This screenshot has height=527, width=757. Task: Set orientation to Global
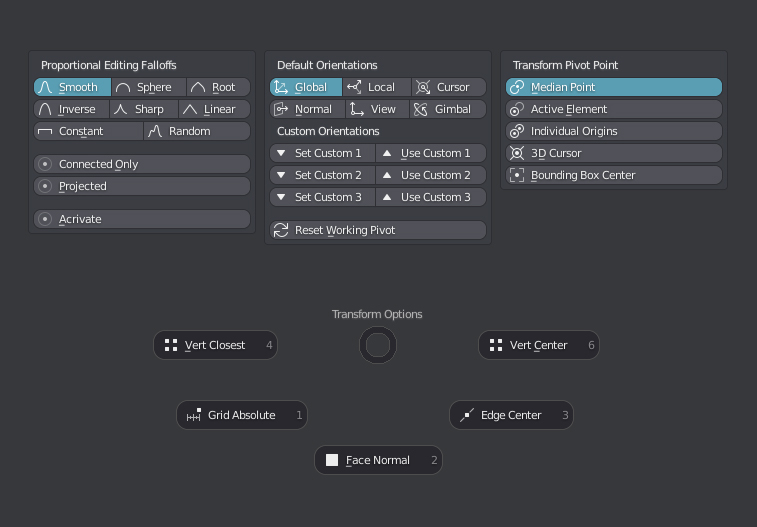(306, 87)
